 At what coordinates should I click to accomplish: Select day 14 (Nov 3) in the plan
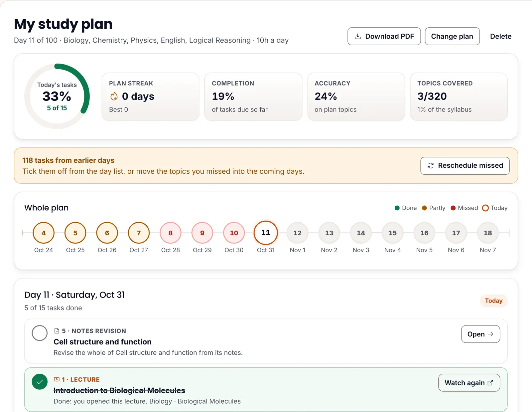pos(361,233)
